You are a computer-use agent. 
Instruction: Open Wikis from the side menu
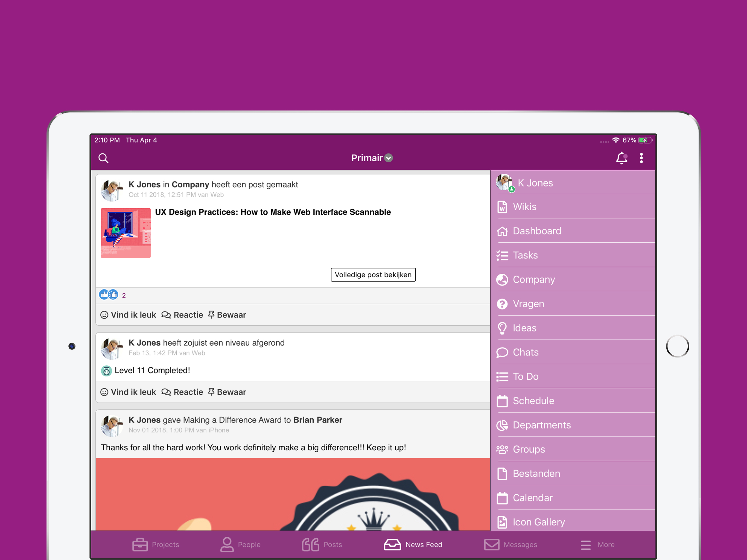[x=524, y=207]
